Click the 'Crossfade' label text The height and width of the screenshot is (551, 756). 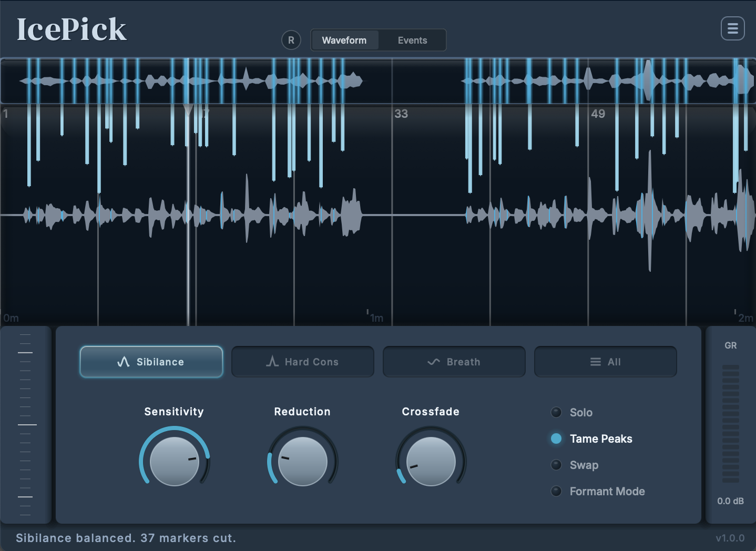coord(431,412)
